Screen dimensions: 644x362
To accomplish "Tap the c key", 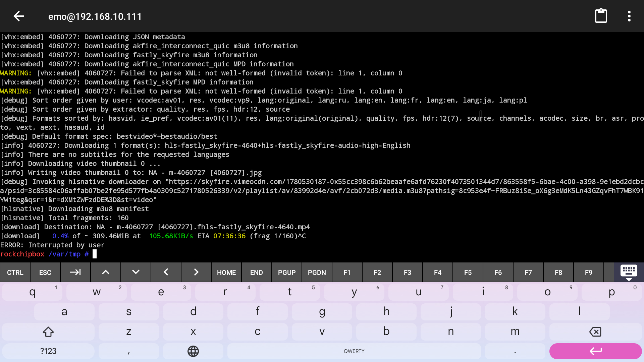I will (x=258, y=331).
